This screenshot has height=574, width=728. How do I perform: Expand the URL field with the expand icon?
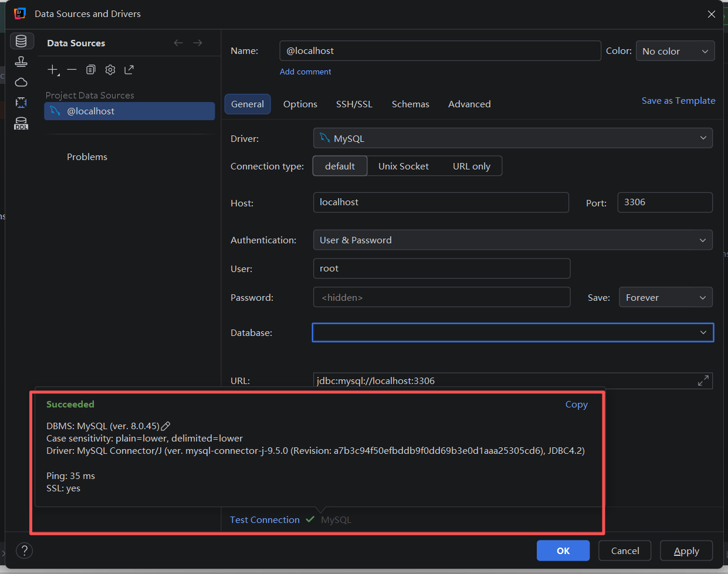click(703, 381)
